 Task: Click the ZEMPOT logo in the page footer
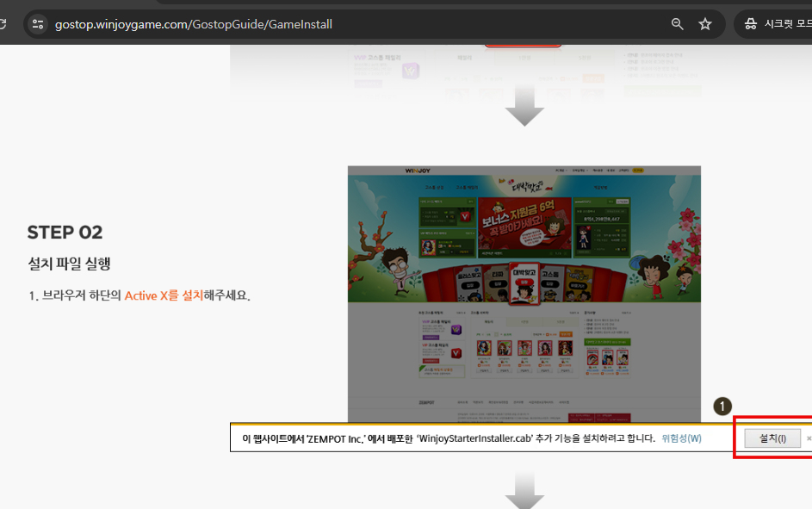(x=426, y=401)
